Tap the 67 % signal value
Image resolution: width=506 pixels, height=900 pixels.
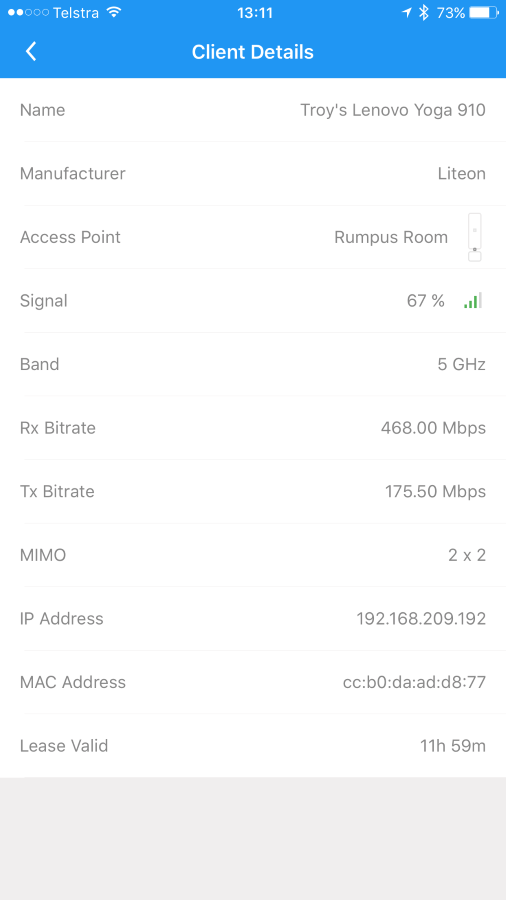(426, 301)
